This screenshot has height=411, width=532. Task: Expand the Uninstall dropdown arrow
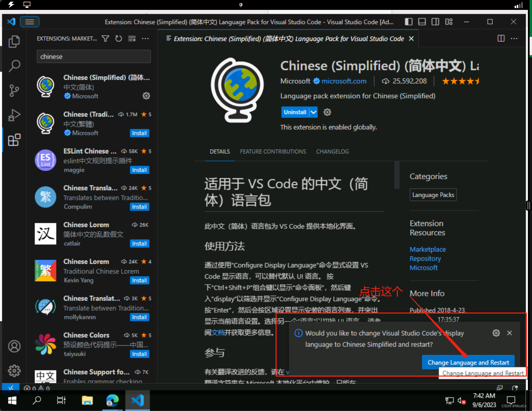pos(313,112)
